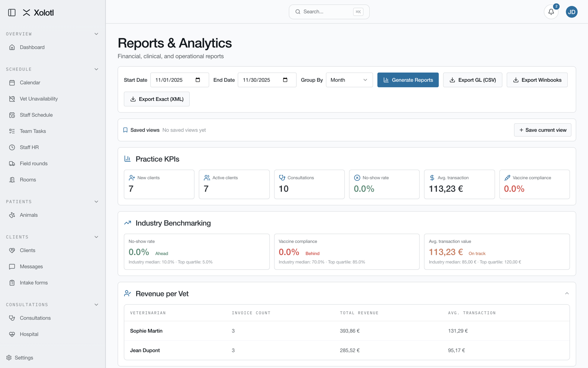
Task: Click the 'Ahead' no-show rate status
Action: click(162, 254)
